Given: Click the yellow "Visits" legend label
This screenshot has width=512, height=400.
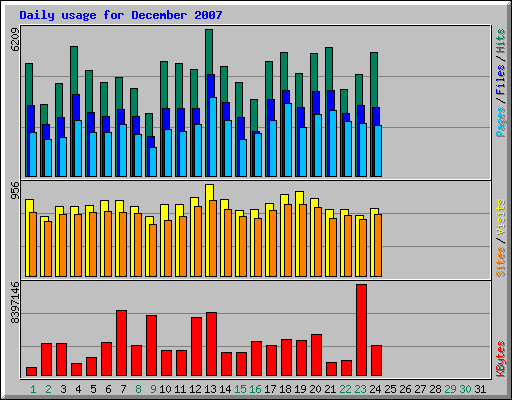Looking at the screenshot, I should (x=500, y=218).
